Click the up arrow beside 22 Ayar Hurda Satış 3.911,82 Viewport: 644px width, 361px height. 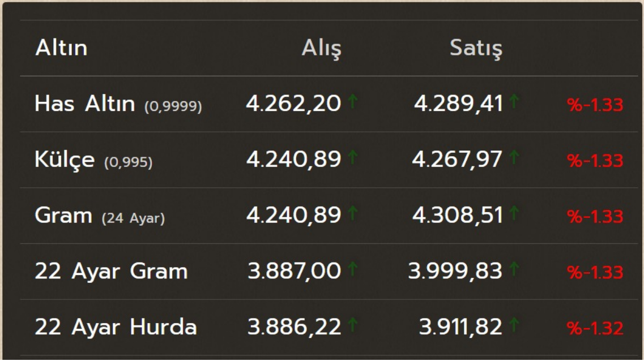(514, 324)
